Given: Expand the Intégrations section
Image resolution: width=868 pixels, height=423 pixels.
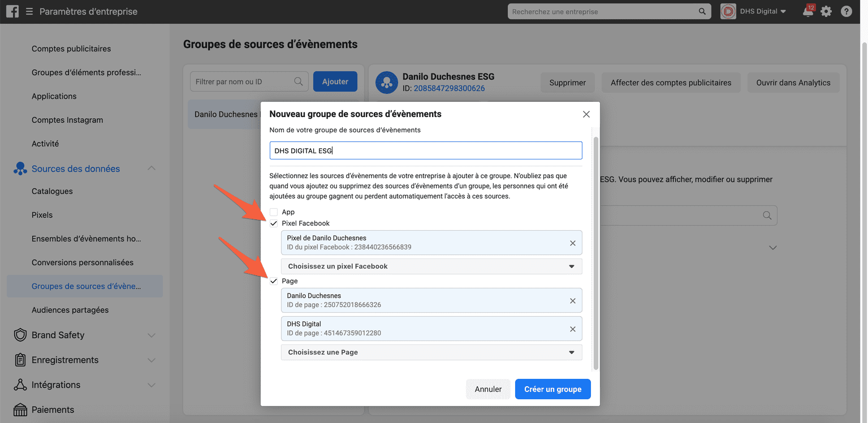Looking at the screenshot, I should tap(152, 385).
